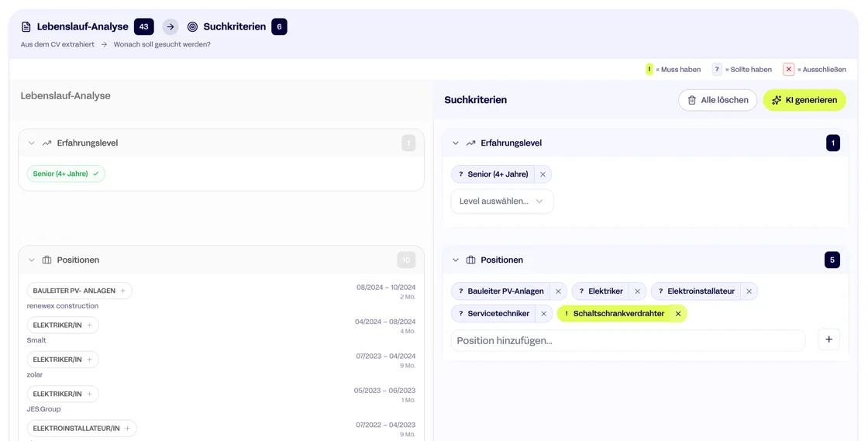The width and height of the screenshot is (868, 441).
Task: Open the Level auswählen dropdown
Action: (x=501, y=202)
